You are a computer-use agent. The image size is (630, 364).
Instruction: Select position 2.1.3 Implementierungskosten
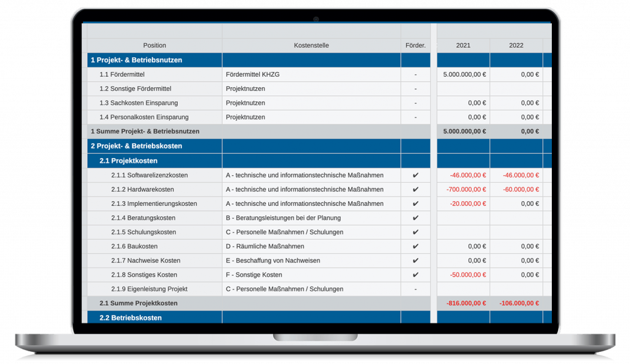tap(154, 204)
